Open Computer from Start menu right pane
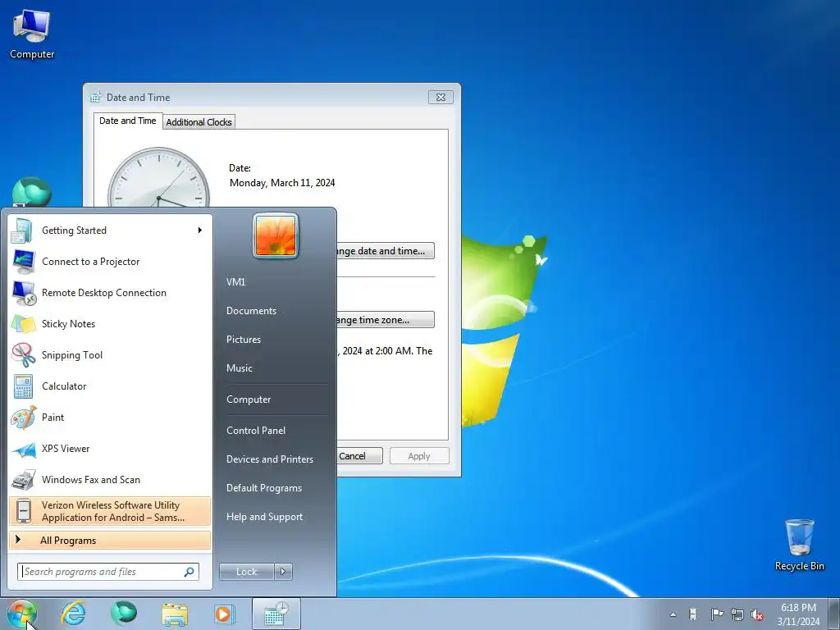Image resolution: width=840 pixels, height=630 pixels. point(249,399)
